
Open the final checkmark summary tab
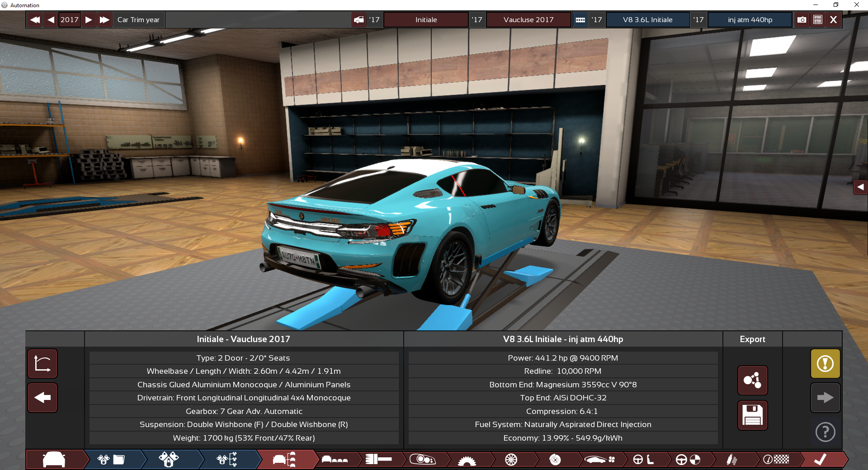tap(821, 460)
